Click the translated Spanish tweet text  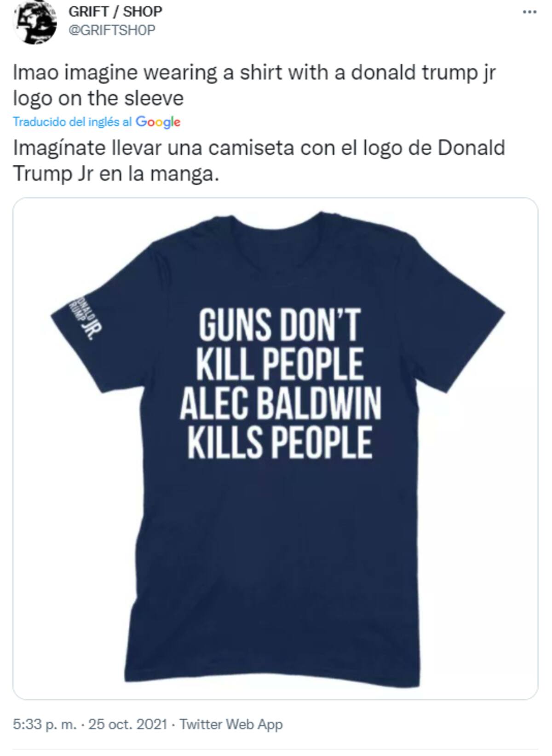(259, 161)
